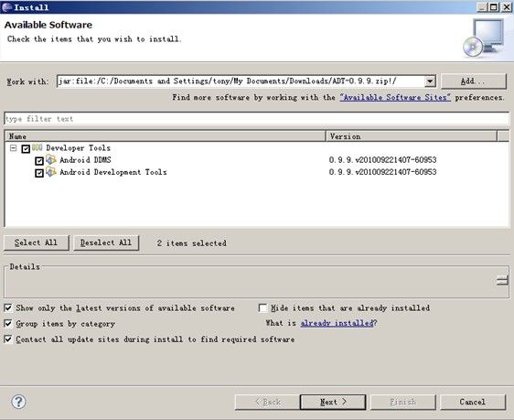Click the type filter text field
514x420 pixels.
coord(257,119)
